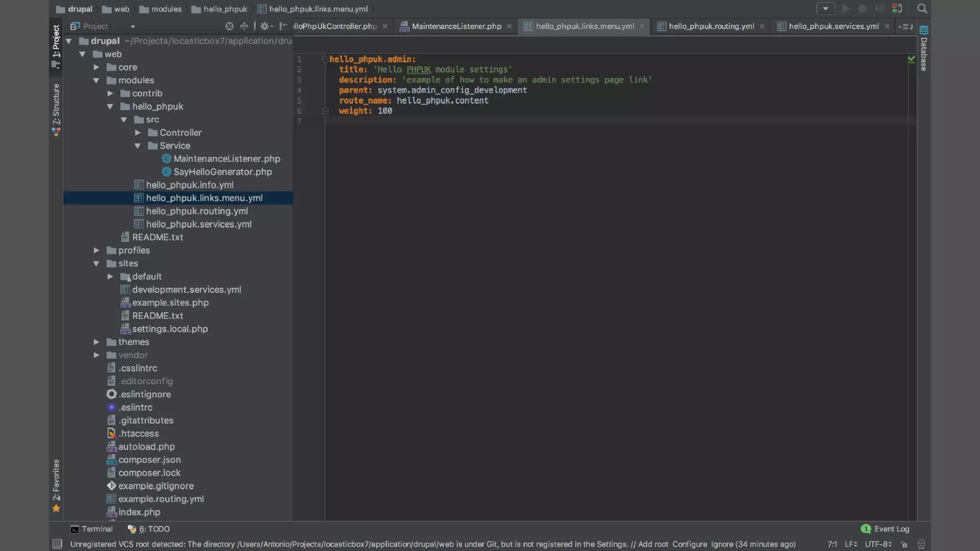
Task: Click the PHP debug connections listener icon
Action: coord(897,9)
